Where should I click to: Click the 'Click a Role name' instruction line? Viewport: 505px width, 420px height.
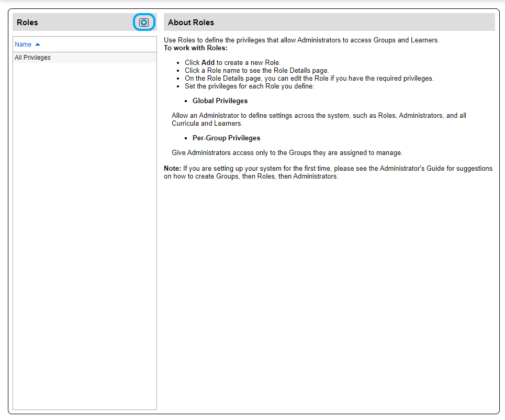click(x=256, y=71)
